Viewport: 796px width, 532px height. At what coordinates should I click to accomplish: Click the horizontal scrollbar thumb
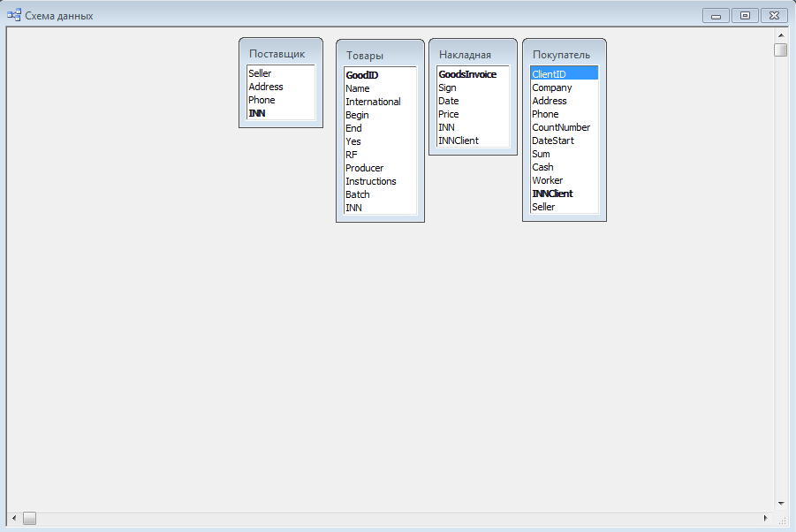point(29,518)
